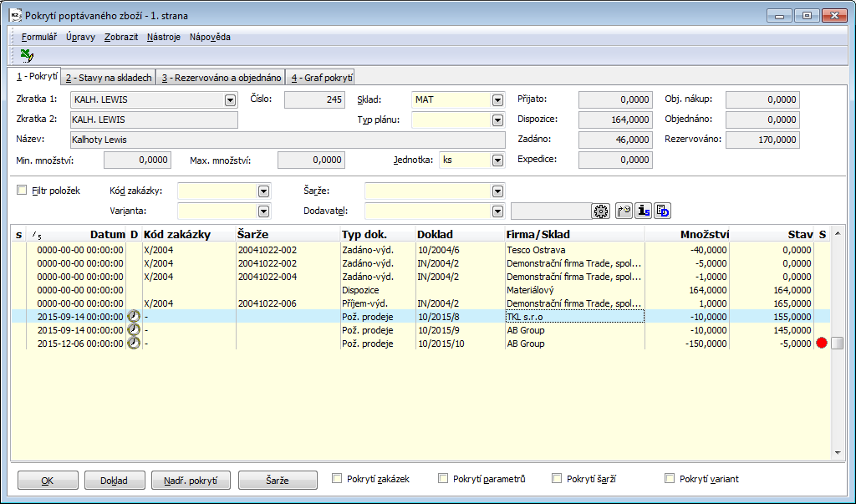Open the Sklad dropdown
The height and width of the screenshot is (504, 856).
tap(498, 100)
